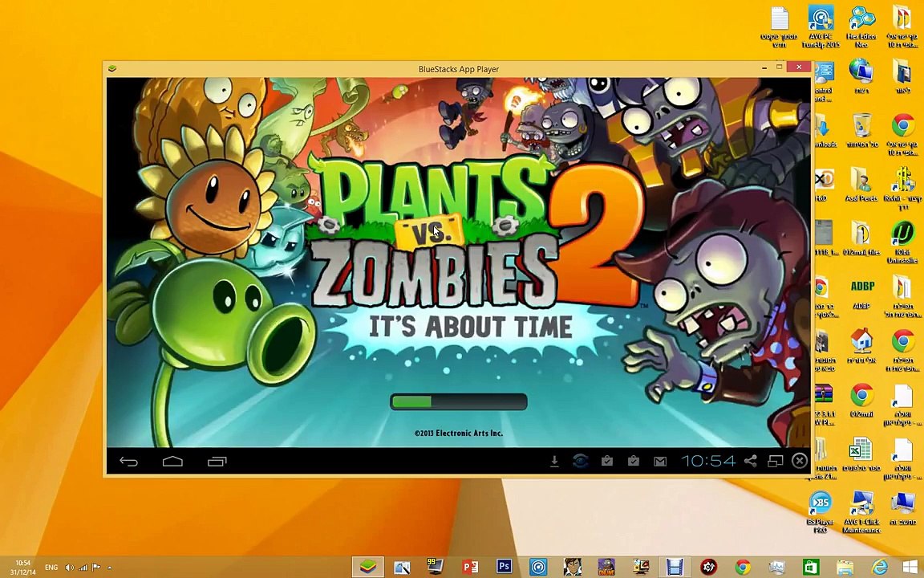This screenshot has height=578, width=924.
Task: Open the BS.Player PRO desktop shortcut
Action: point(821,512)
